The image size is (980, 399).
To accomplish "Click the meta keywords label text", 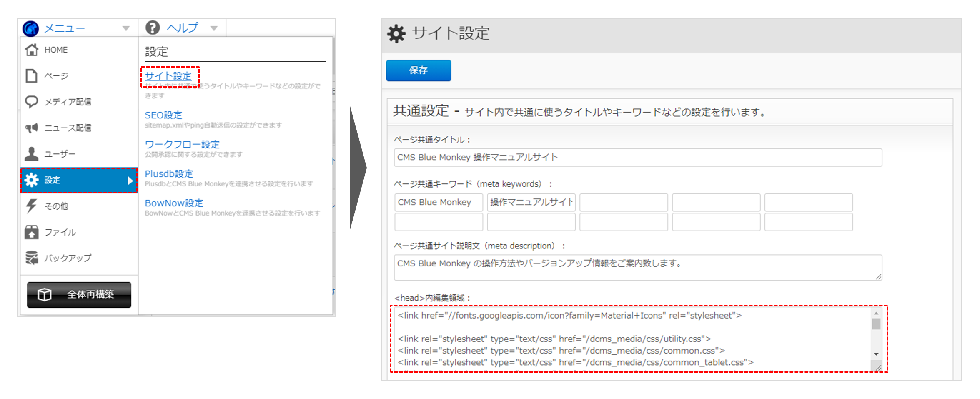I will tap(473, 184).
